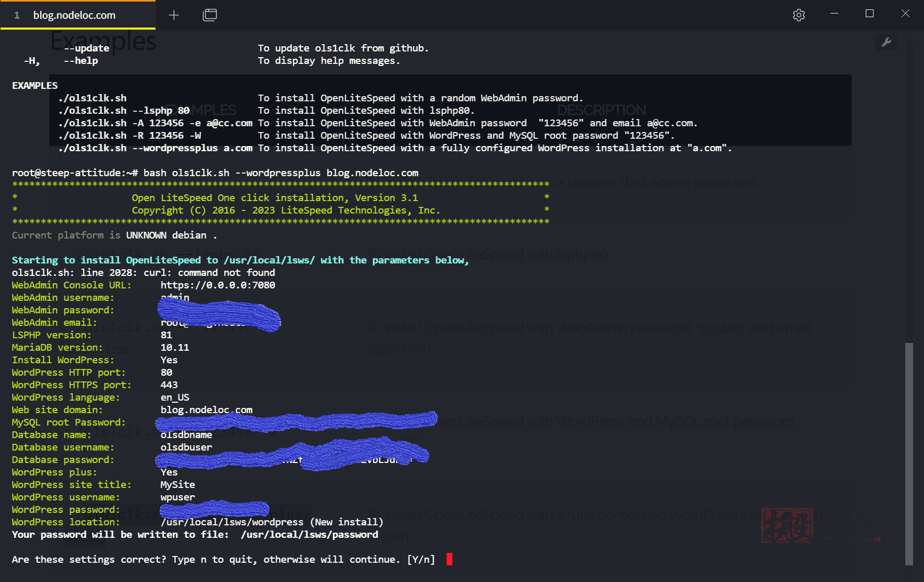Click the "Open LiteSpeed One click installation" banner line

coord(275,197)
